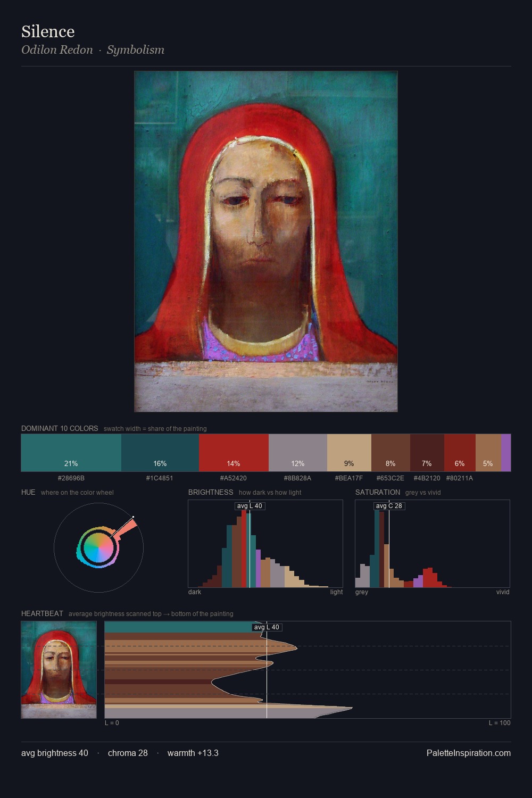
Task: Select the dark teal 16% swatch
Action: coord(160,453)
